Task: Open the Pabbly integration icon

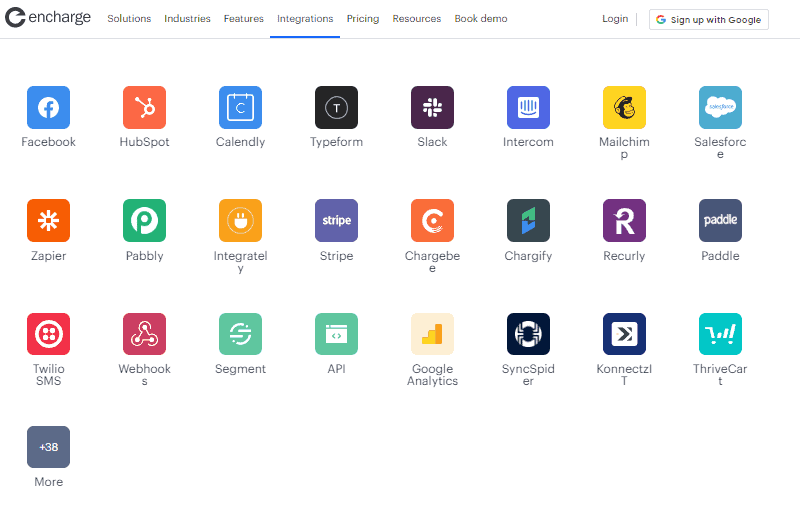Action: 144,220
